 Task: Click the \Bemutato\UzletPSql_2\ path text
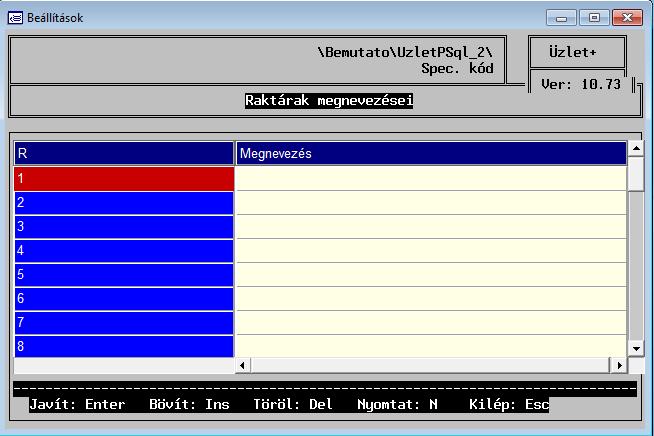click(x=405, y=52)
